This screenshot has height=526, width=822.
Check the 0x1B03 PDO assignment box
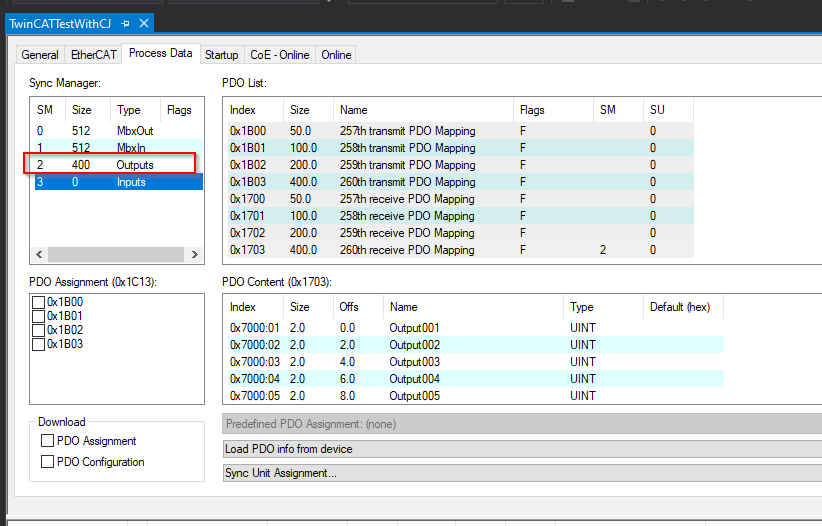coord(38,345)
